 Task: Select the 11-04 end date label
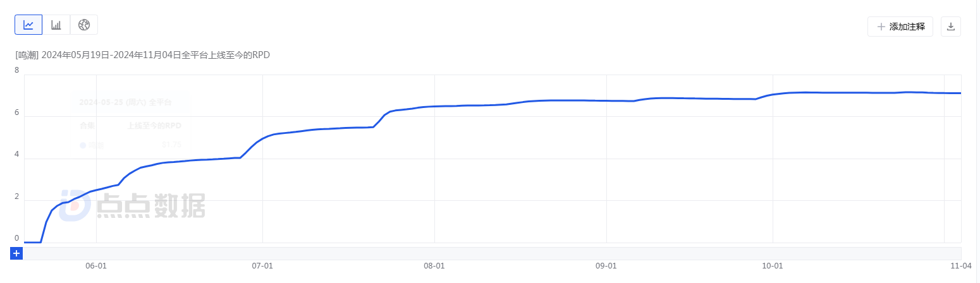pyautogui.click(x=961, y=266)
